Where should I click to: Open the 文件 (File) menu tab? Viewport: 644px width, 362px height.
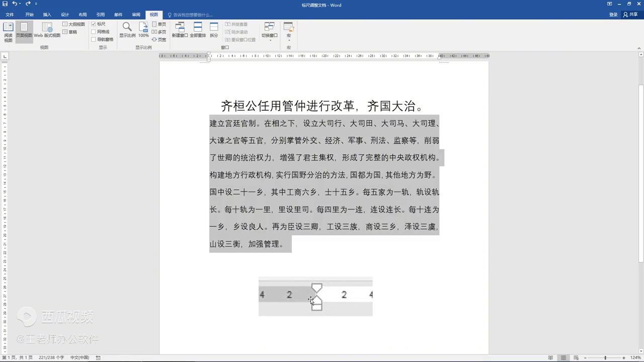point(10,15)
